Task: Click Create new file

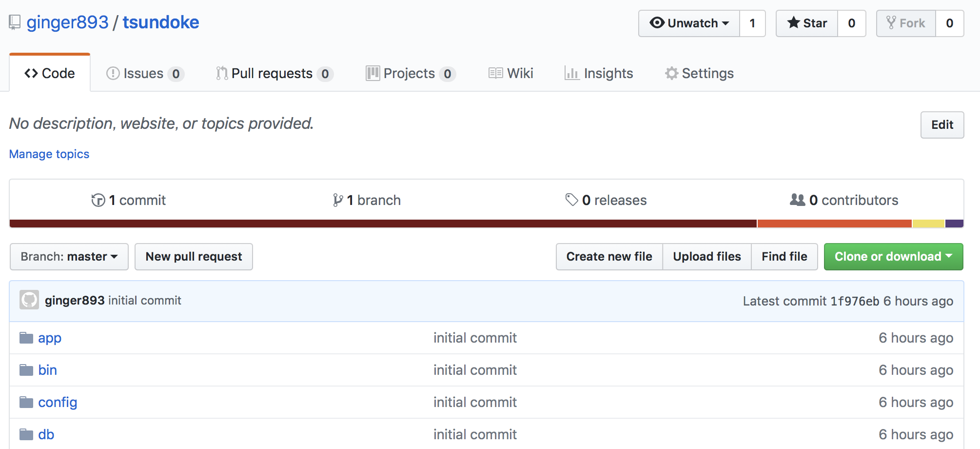Action: pyautogui.click(x=609, y=257)
